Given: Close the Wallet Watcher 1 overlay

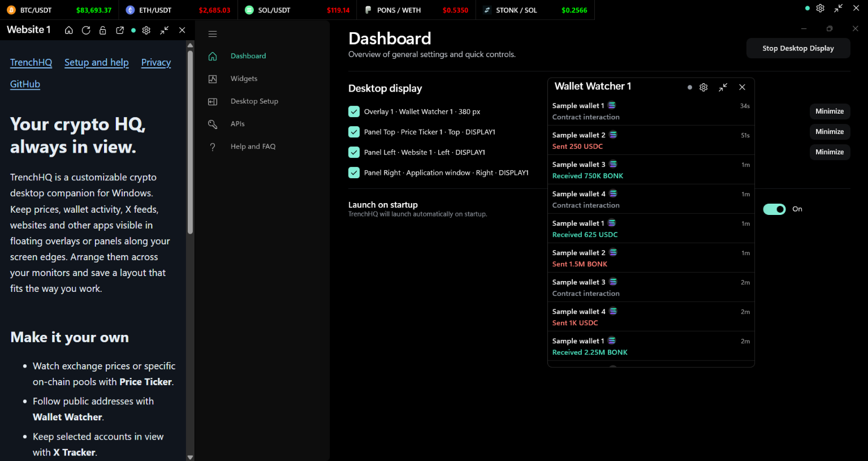Looking at the screenshot, I should tap(742, 87).
